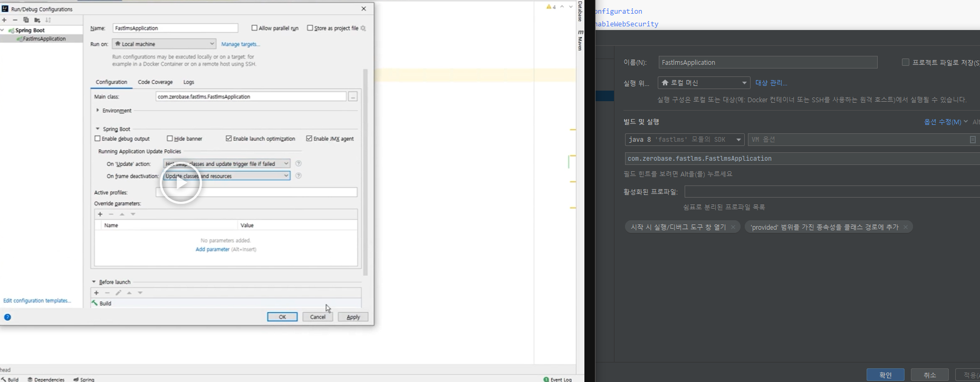The height and width of the screenshot is (382, 980).
Task: Toggle Store as project file checkbox
Action: [310, 28]
